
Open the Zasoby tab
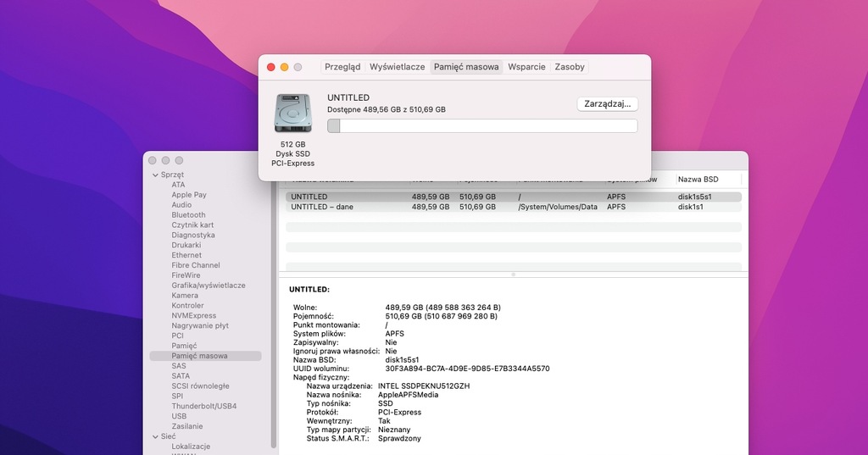click(x=569, y=67)
